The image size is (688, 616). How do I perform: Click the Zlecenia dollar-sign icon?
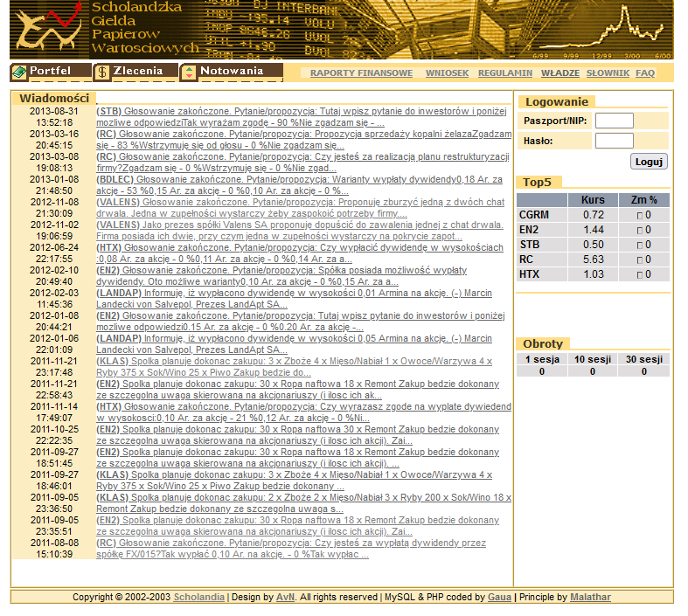(102, 72)
